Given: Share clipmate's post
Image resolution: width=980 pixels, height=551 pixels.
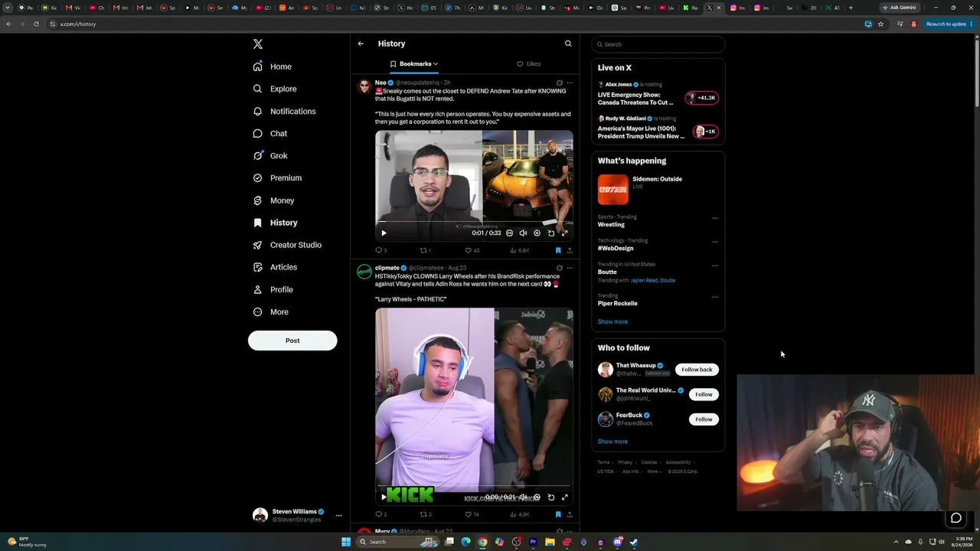Looking at the screenshot, I should point(570,514).
